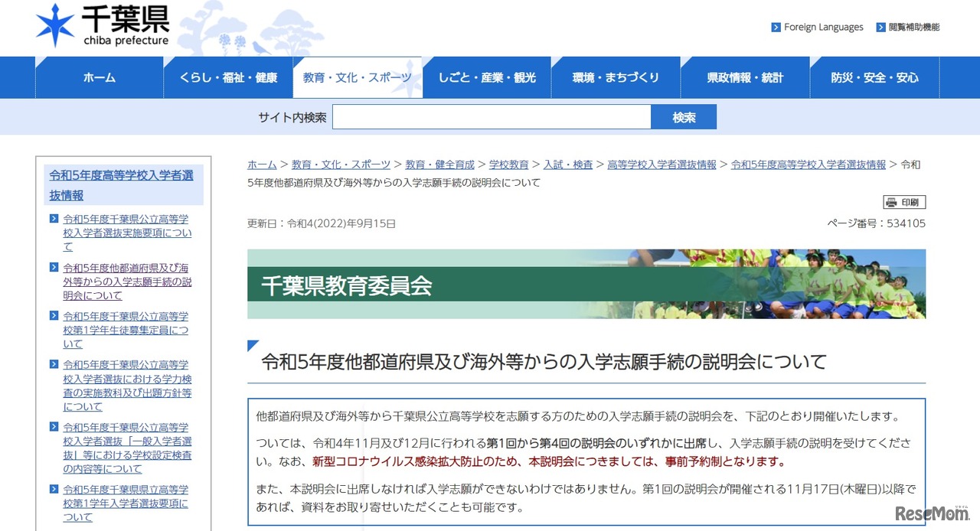Open sidebar link 学校設定検査の内容等について
980x531 pixels.
pos(127,448)
